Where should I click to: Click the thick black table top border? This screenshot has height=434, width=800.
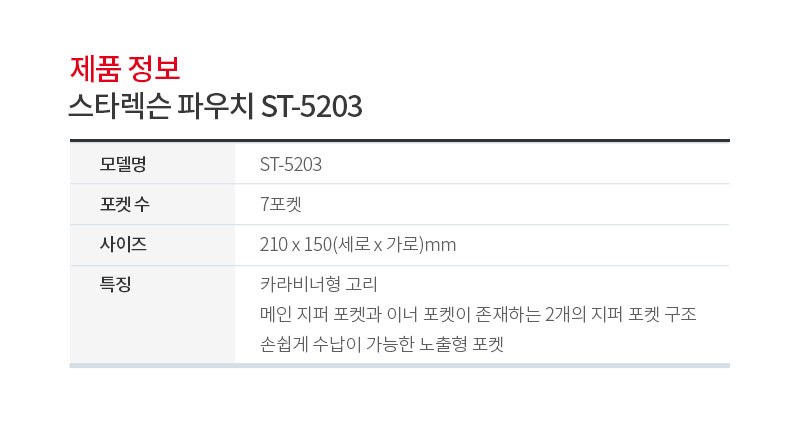(x=400, y=140)
